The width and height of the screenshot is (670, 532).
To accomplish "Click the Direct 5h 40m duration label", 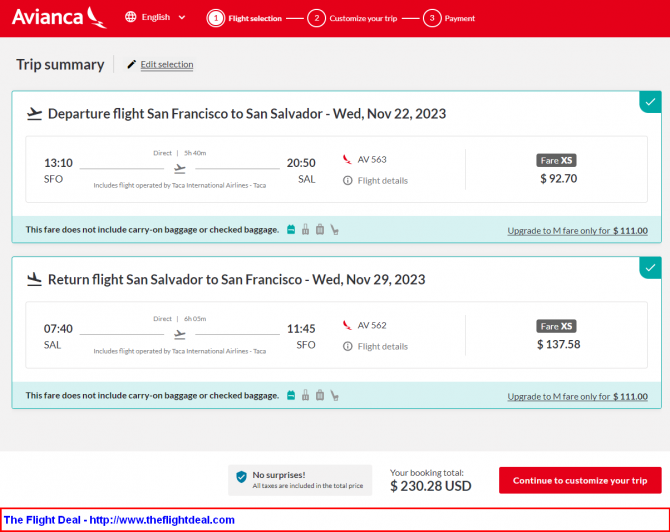I will point(179,153).
